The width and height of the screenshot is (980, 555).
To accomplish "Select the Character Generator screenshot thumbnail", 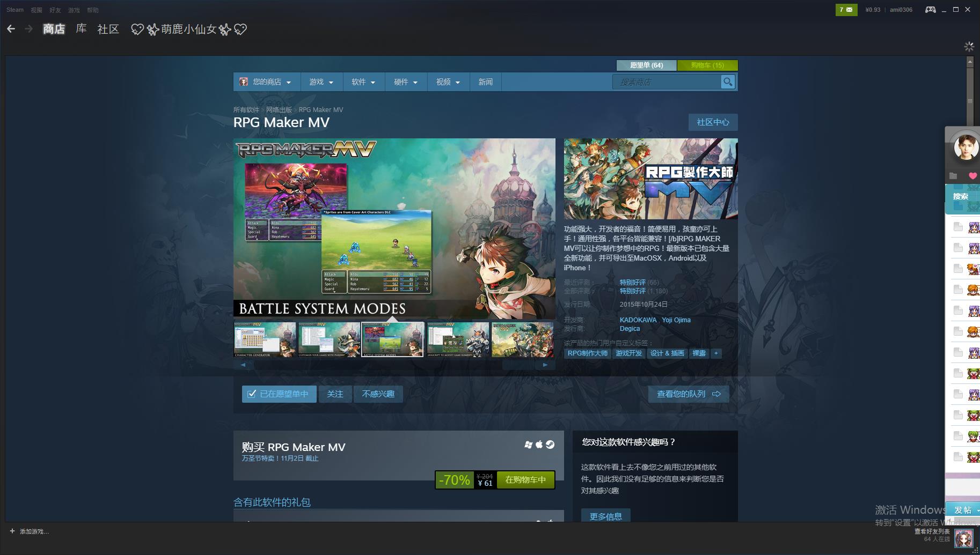I will click(x=265, y=339).
